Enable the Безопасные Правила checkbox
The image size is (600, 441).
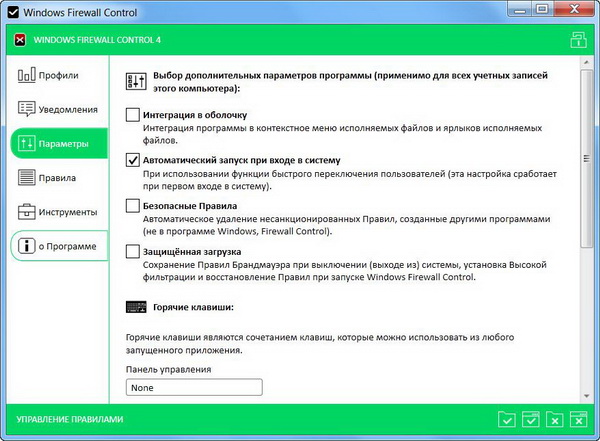tap(133, 206)
